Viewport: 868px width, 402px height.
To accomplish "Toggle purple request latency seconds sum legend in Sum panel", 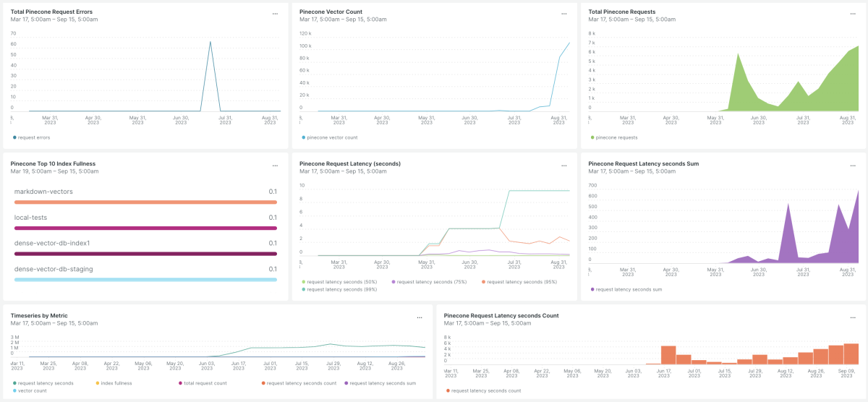I will (626, 289).
